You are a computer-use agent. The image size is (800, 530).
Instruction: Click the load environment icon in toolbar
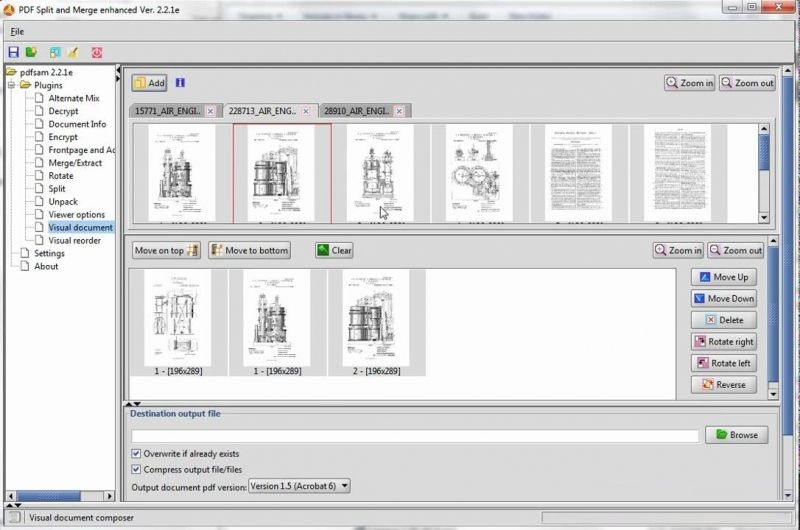(x=31, y=52)
